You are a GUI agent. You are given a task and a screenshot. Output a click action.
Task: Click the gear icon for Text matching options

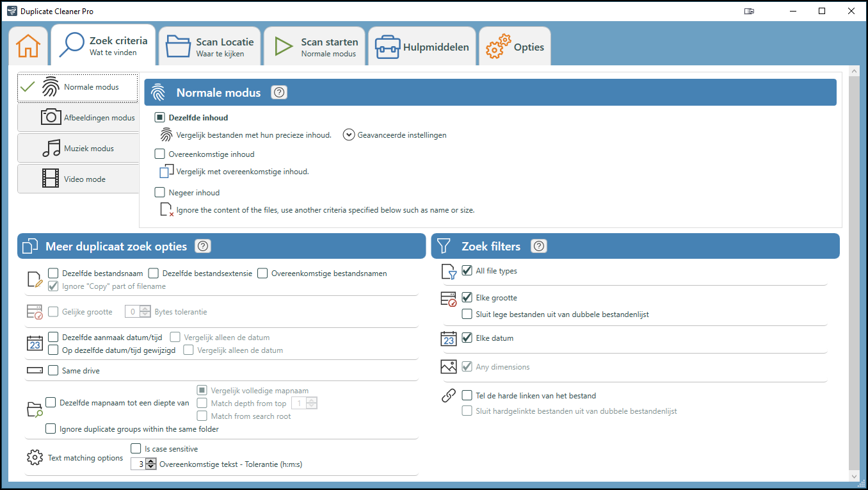[35, 458]
